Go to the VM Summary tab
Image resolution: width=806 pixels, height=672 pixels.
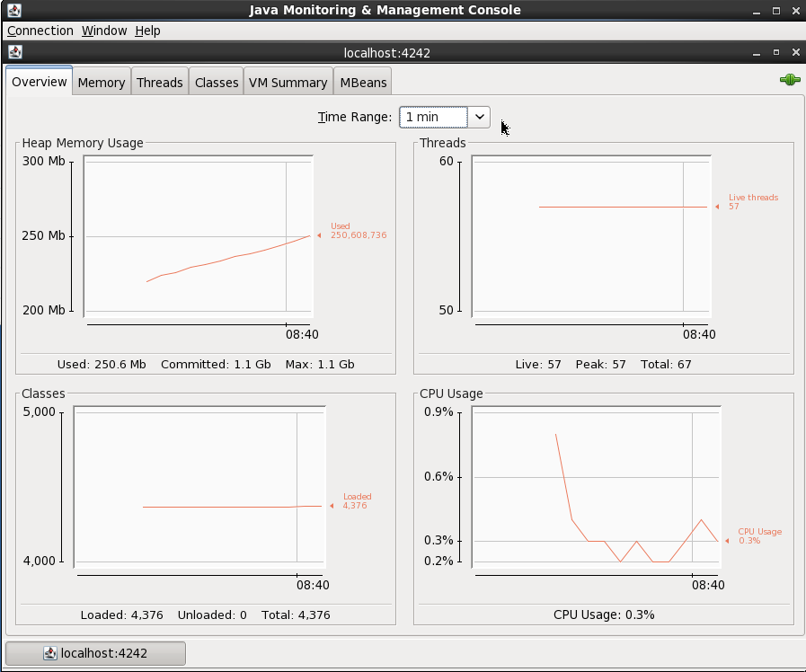[288, 83]
